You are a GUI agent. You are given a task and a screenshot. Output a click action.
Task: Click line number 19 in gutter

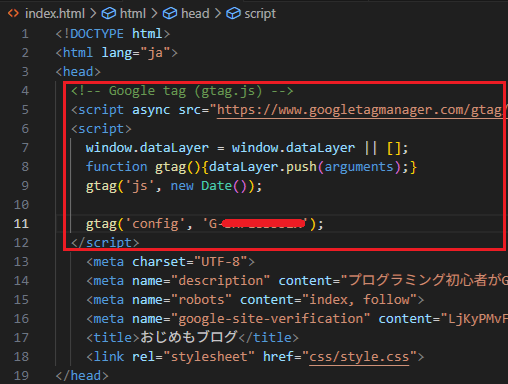(x=21, y=376)
